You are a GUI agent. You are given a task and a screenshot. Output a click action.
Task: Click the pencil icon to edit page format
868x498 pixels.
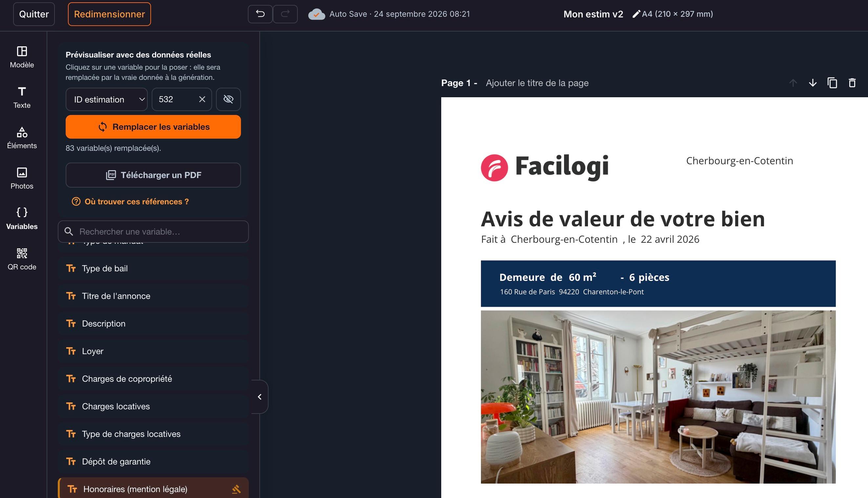(636, 14)
